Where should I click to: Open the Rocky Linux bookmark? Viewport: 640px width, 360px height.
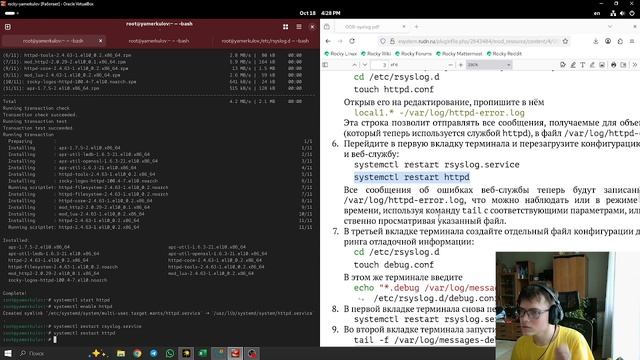(340, 54)
